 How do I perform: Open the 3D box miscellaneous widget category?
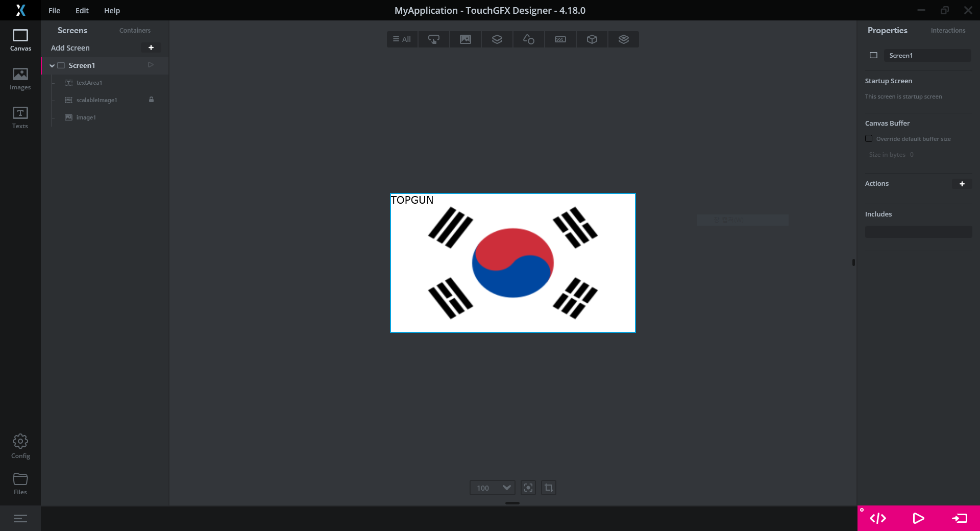[592, 39]
